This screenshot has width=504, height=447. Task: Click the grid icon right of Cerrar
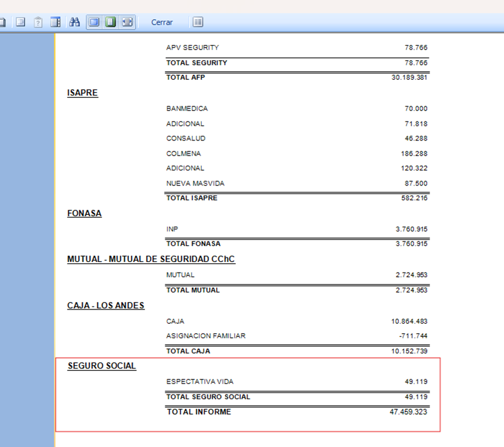point(198,22)
